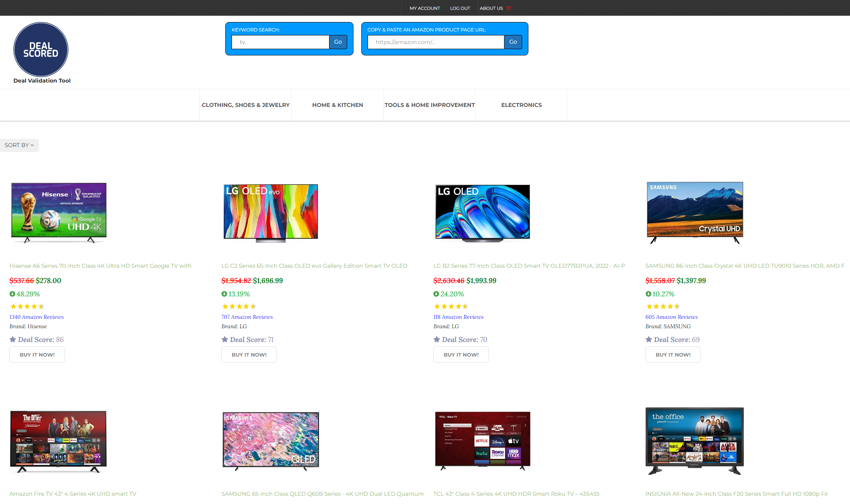
Task: Click Buy It Now for LG B2 TV
Action: pos(461,355)
